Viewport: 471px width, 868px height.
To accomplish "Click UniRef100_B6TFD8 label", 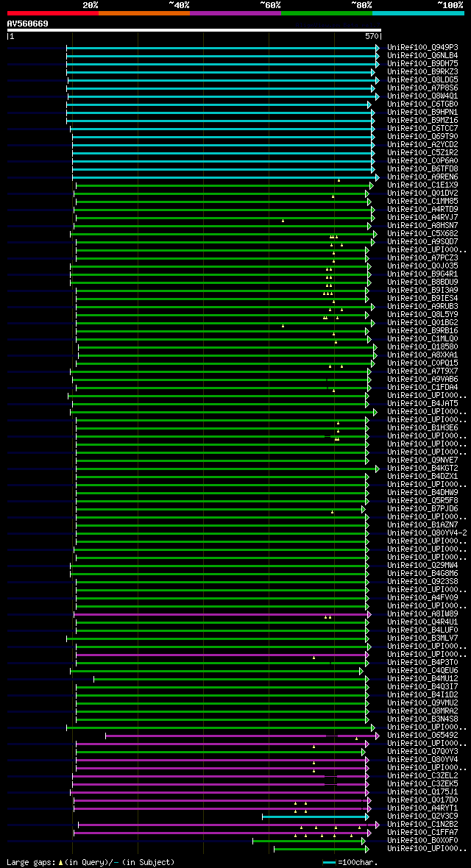I will click(422, 169).
